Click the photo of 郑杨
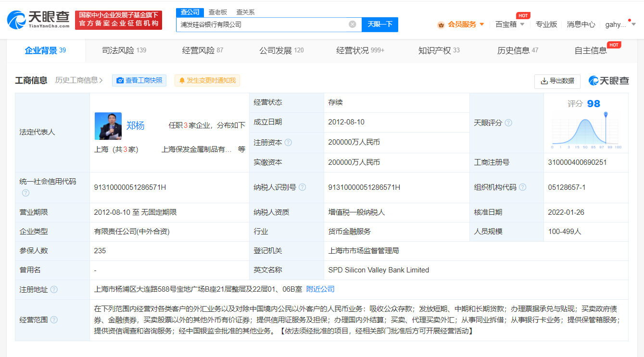The image size is (644, 357). point(108,126)
